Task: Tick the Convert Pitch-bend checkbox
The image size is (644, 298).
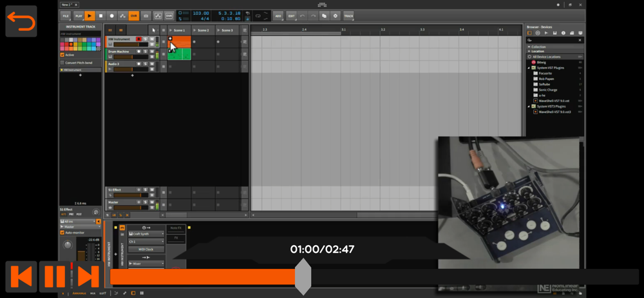Action: 62,63
